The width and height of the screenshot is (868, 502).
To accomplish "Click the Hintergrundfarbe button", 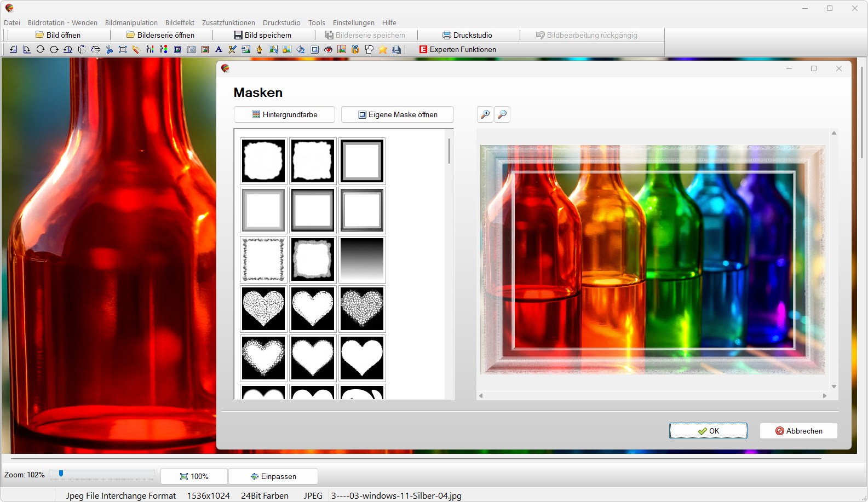I will (x=284, y=114).
